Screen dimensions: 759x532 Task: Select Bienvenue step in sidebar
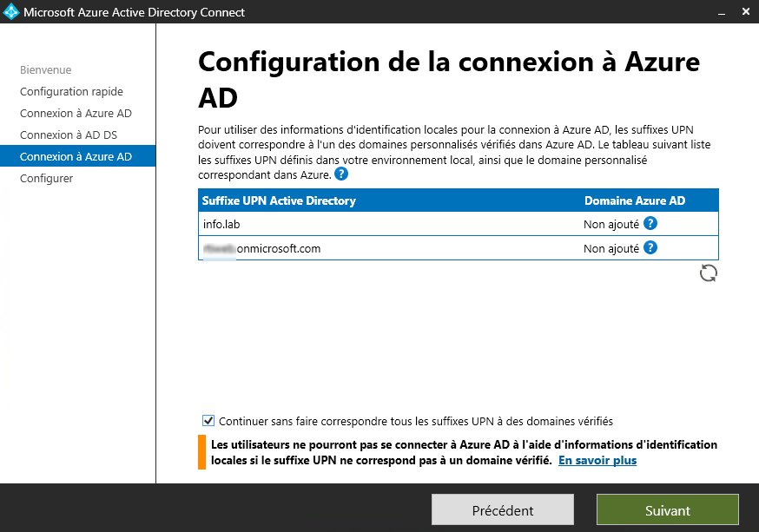click(x=45, y=69)
